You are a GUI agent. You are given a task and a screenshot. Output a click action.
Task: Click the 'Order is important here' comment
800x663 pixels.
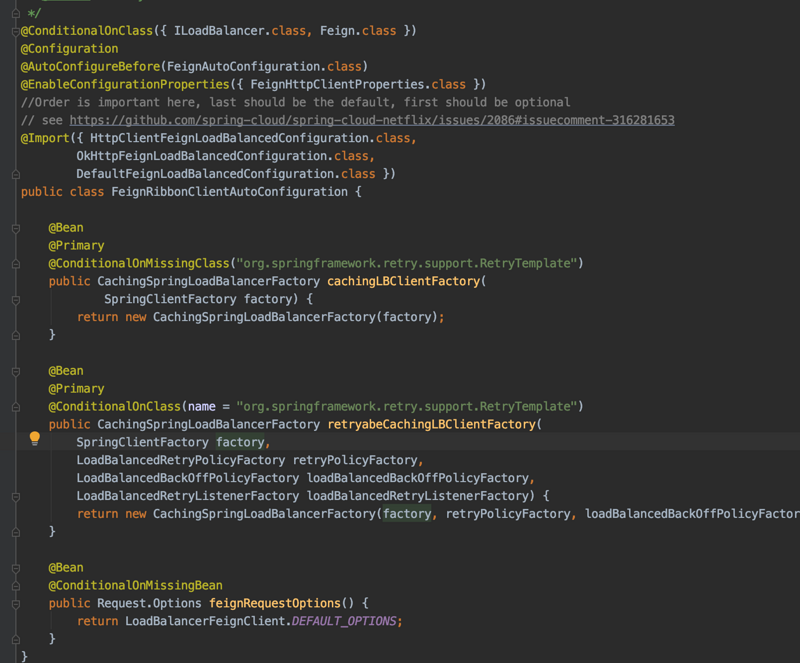(x=295, y=102)
